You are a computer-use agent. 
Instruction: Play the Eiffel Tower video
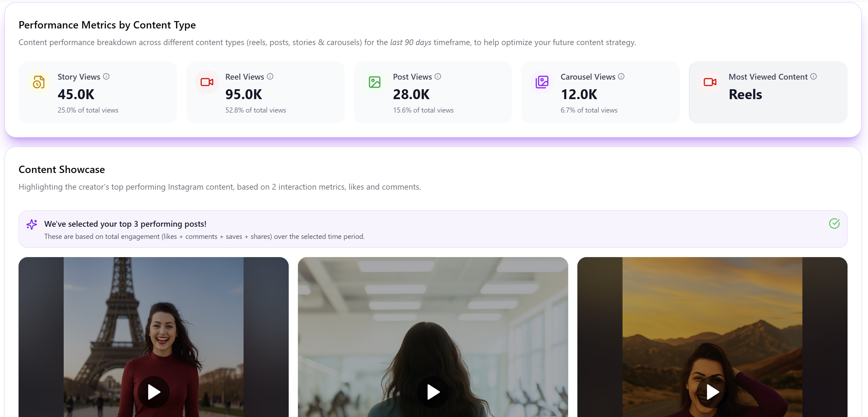coord(154,392)
